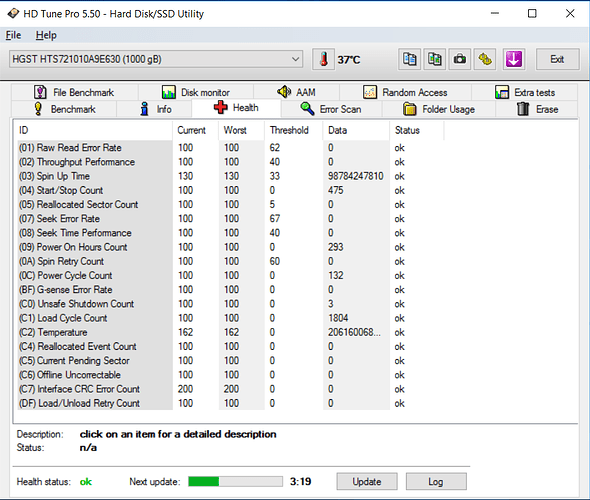Click the Status column header
Image resolution: width=590 pixels, height=500 pixels.
click(x=417, y=130)
